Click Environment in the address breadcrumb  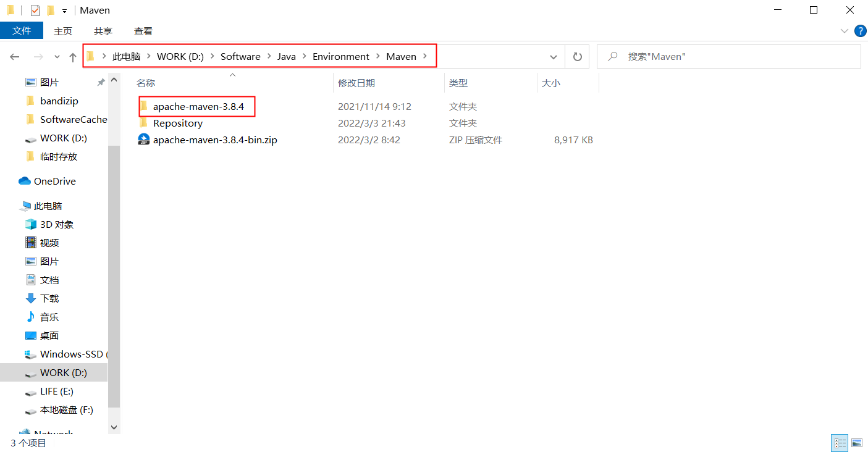click(341, 56)
